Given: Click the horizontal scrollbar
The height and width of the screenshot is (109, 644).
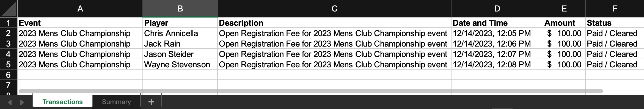Looking at the screenshot, I should 311,91.
